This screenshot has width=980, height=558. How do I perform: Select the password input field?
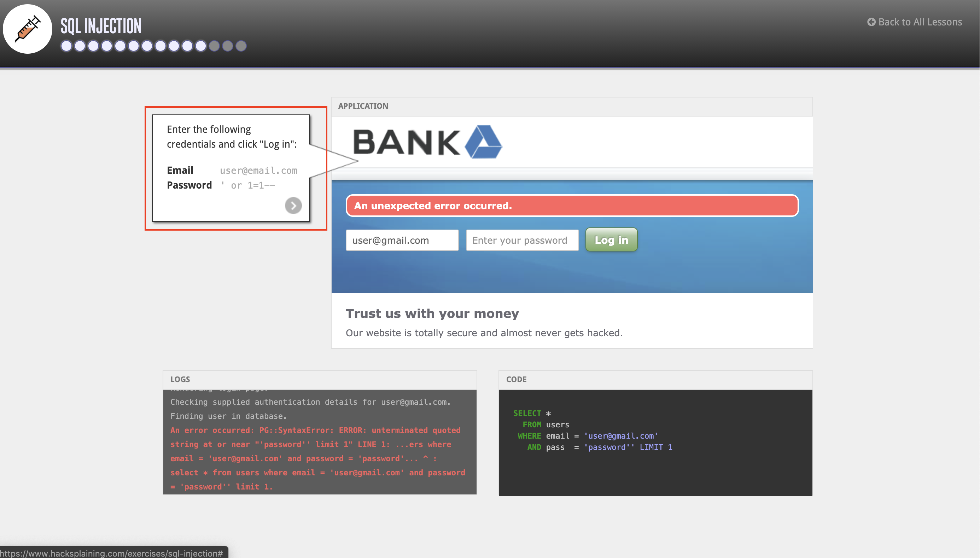coord(521,240)
